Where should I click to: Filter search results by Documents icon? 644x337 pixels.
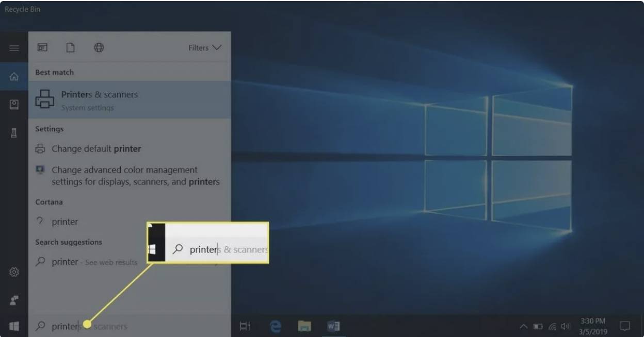point(70,47)
